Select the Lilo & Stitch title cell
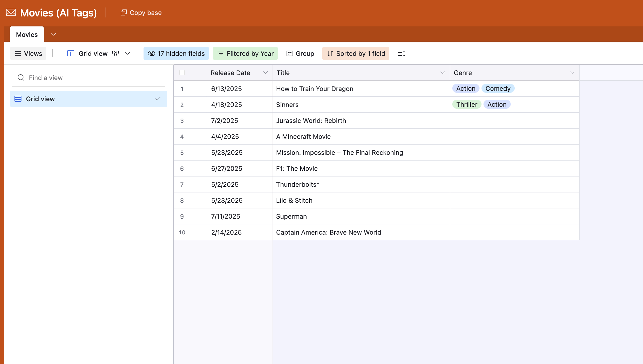Viewport: 643px width, 364px height. [361, 200]
